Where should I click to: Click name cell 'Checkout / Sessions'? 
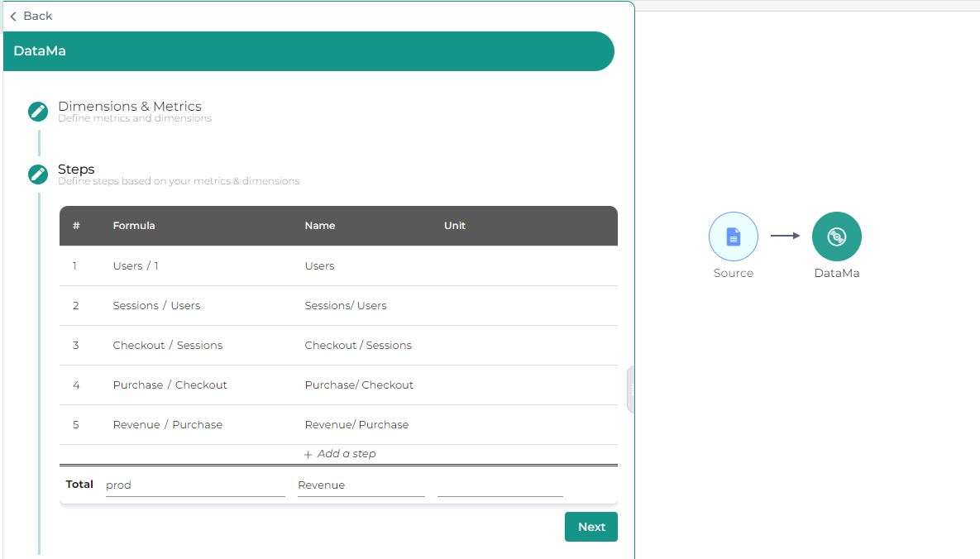pos(358,345)
